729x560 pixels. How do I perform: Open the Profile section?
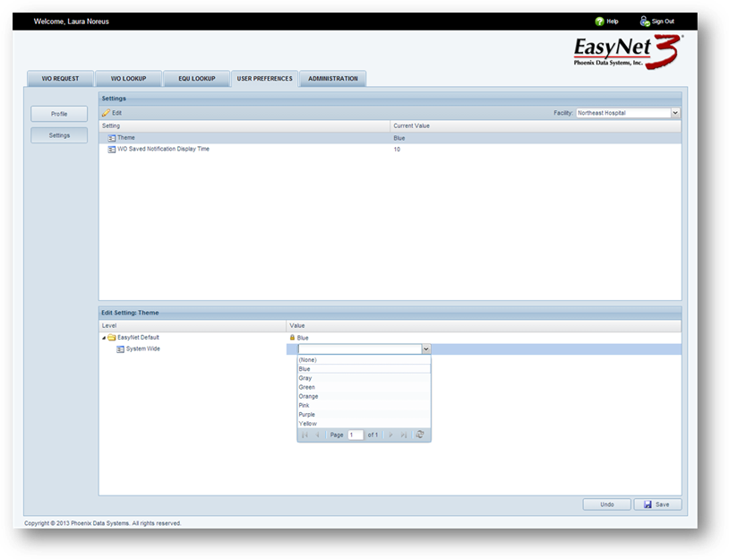coord(59,114)
